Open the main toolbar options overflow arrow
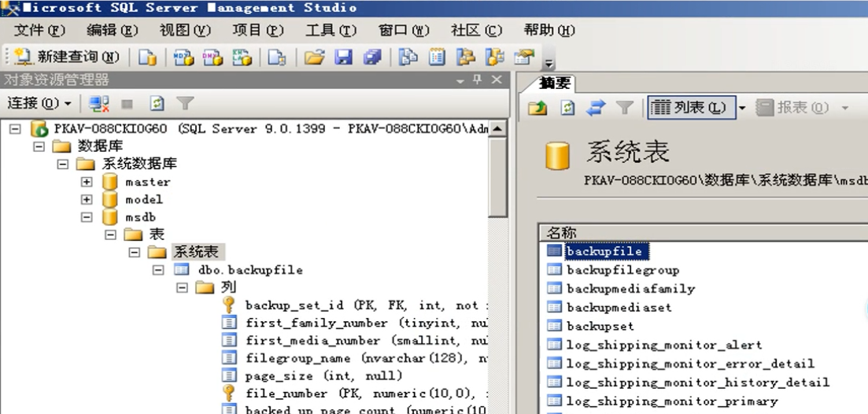Viewport: 868px width, 414px height. (x=549, y=62)
